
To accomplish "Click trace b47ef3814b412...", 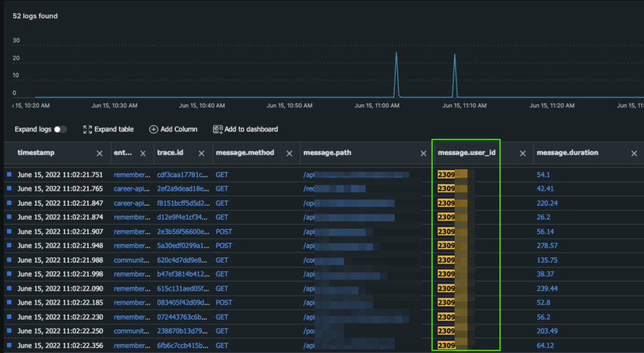I will tap(183, 274).
